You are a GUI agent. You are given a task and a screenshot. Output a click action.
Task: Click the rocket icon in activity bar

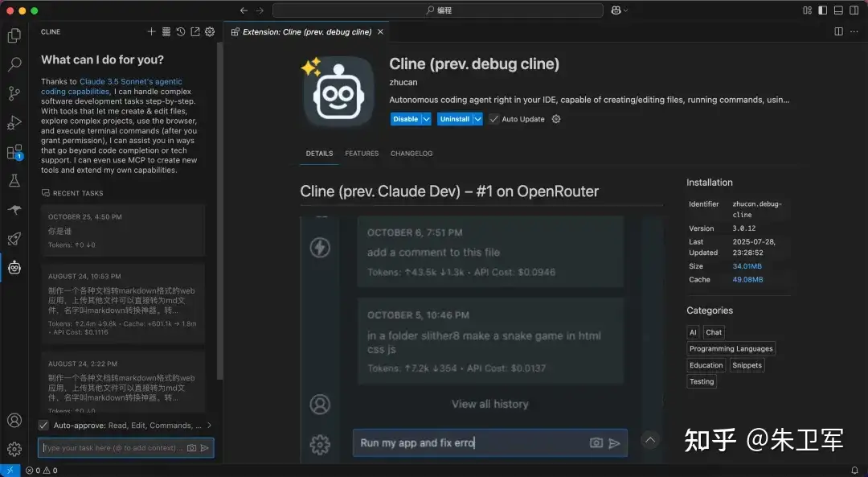(x=14, y=239)
